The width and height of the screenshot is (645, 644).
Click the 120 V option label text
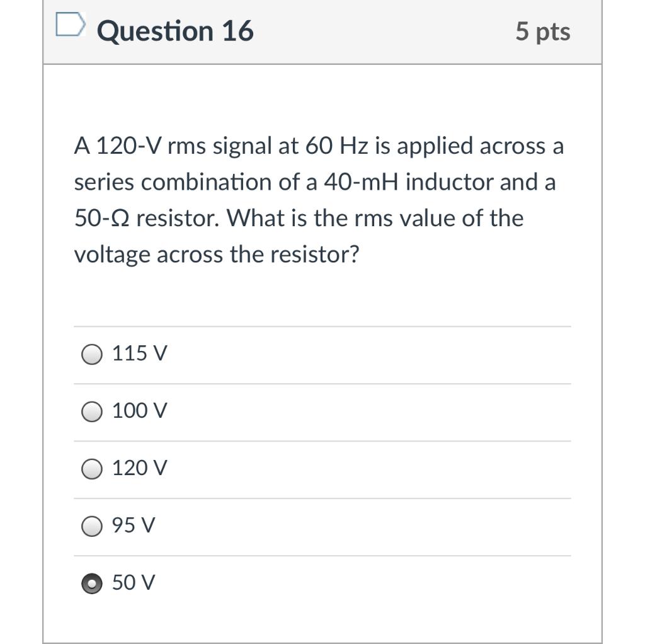click(x=139, y=468)
